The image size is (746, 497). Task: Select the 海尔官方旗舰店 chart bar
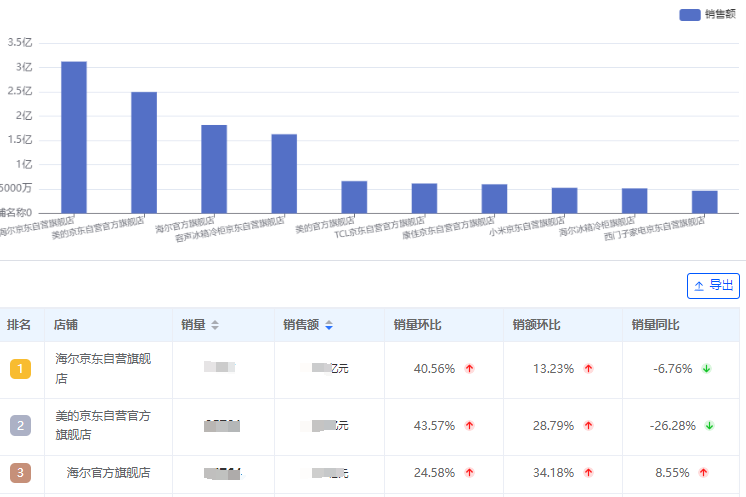(x=214, y=169)
